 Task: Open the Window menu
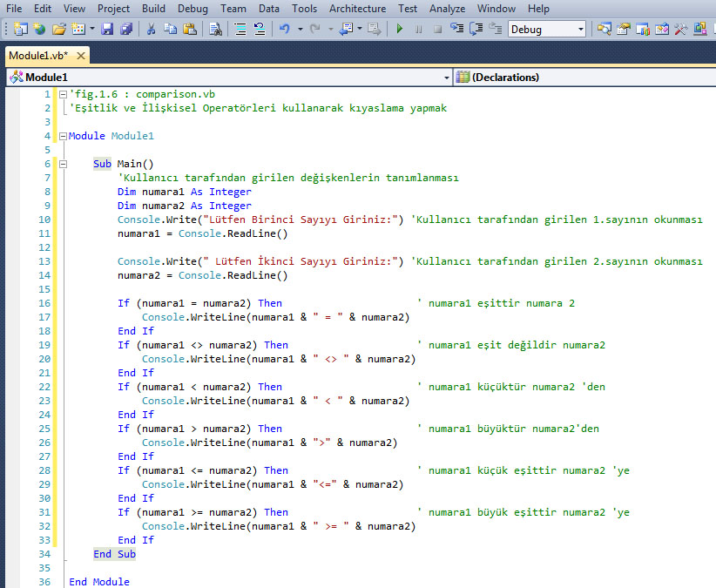coord(496,9)
